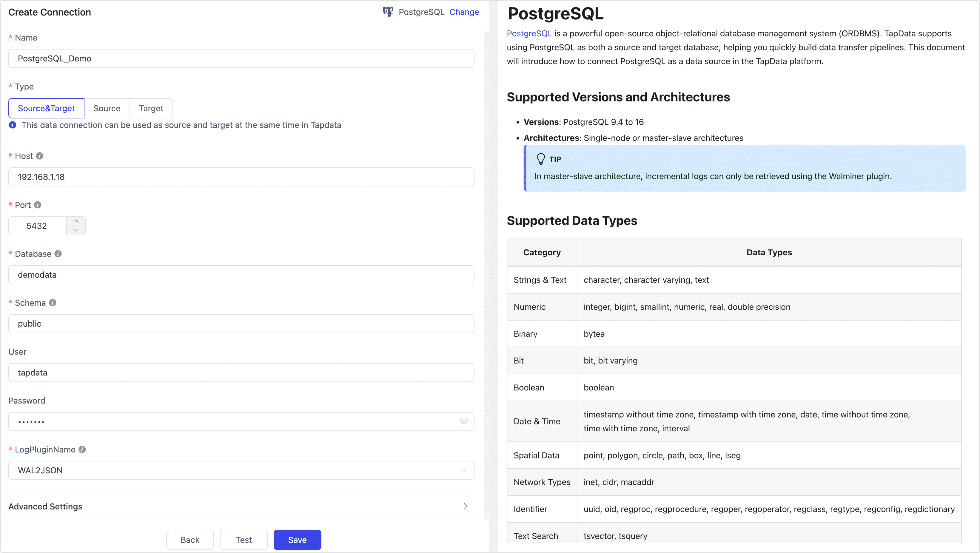The height and width of the screenshot is (553, 980).
Task: Select the Target connection type
Action: (151, 108)
